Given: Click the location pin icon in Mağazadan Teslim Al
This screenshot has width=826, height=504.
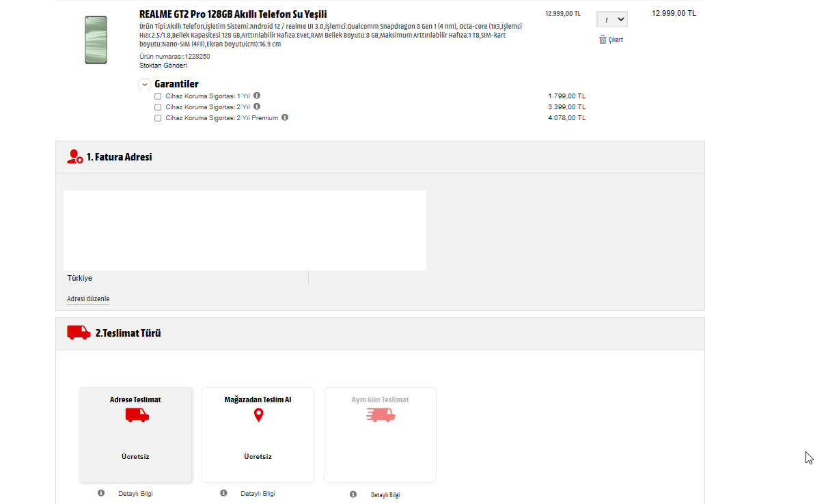Looking at the screenshot, I should [x=258, y=415].
